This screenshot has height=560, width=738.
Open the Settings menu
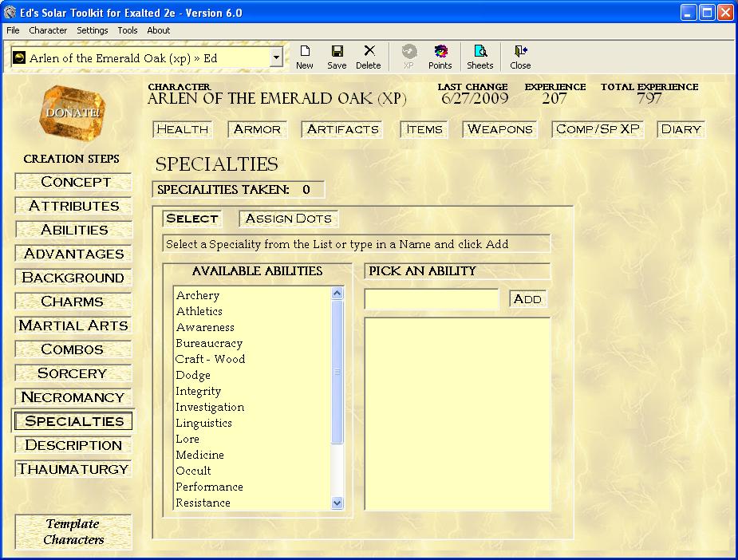[93, 30]
